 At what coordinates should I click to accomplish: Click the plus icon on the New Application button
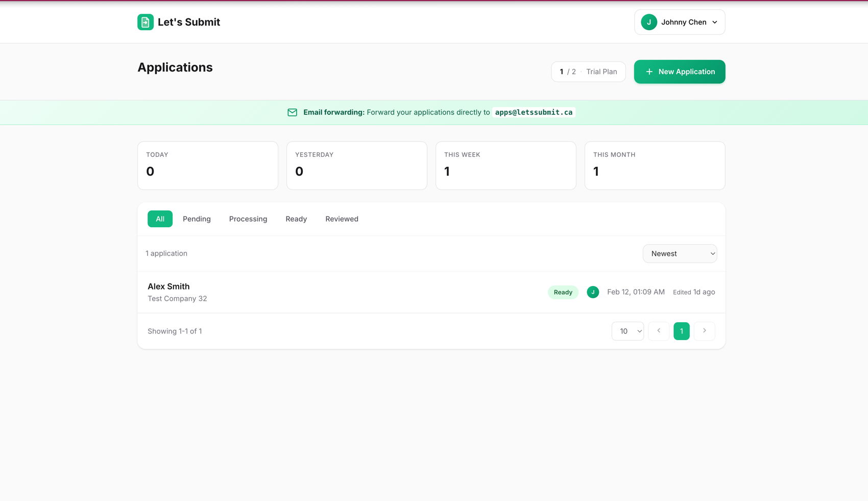[648, 71]
